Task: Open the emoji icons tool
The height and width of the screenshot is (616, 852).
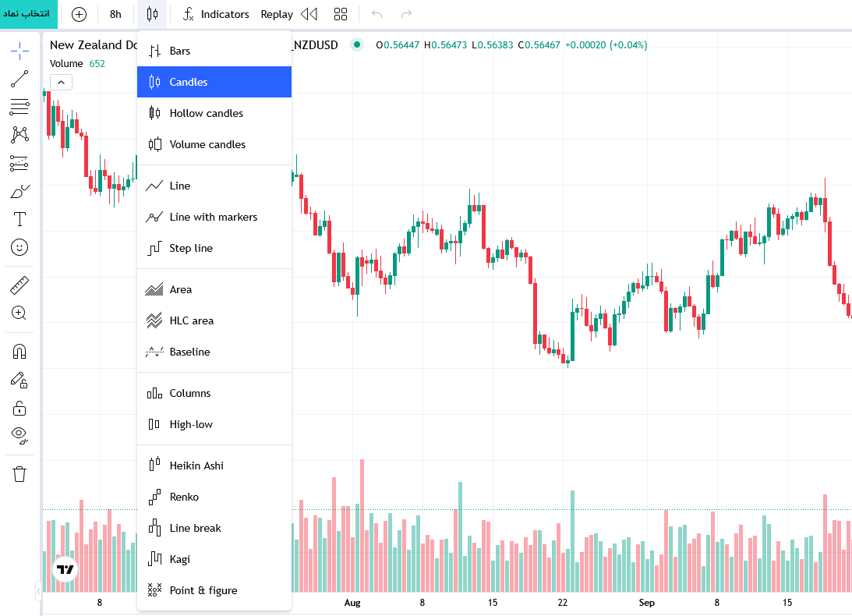Action: (x=19, y=247)
